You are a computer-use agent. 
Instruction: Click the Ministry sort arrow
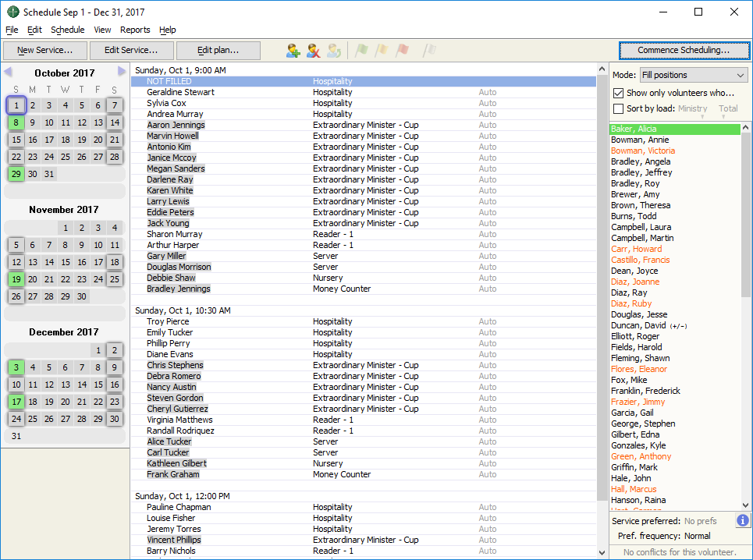[x=701, y=117]
